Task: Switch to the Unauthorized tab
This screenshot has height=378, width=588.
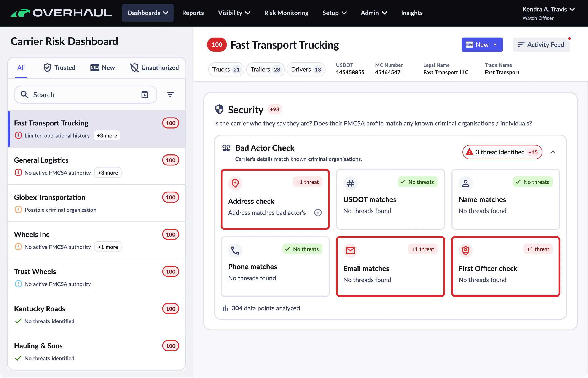Action: tap(155, 67)
